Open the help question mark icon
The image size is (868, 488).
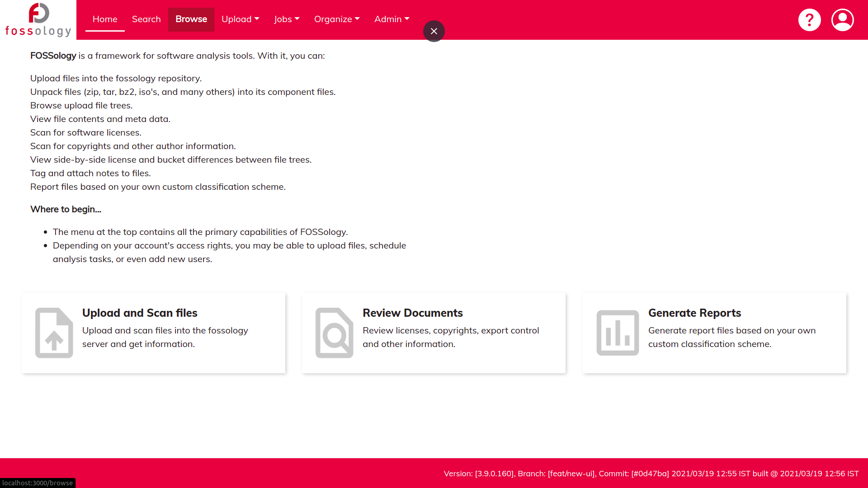(809, 20)
